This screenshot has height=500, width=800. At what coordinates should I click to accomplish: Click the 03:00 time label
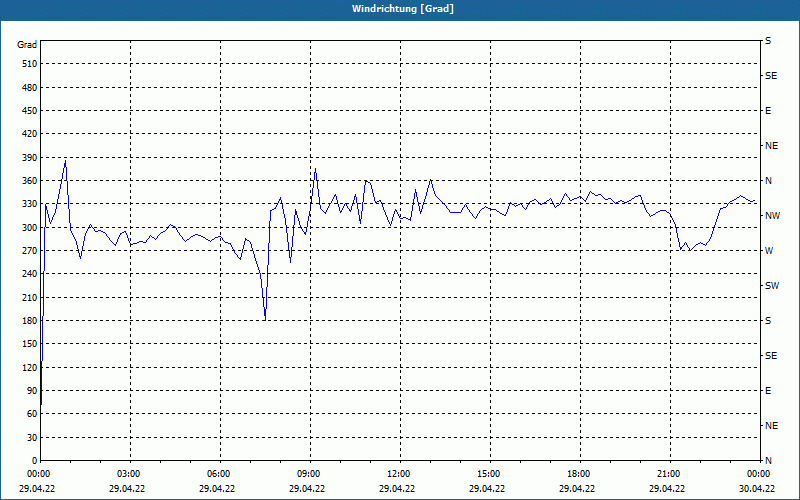(130, 474)
